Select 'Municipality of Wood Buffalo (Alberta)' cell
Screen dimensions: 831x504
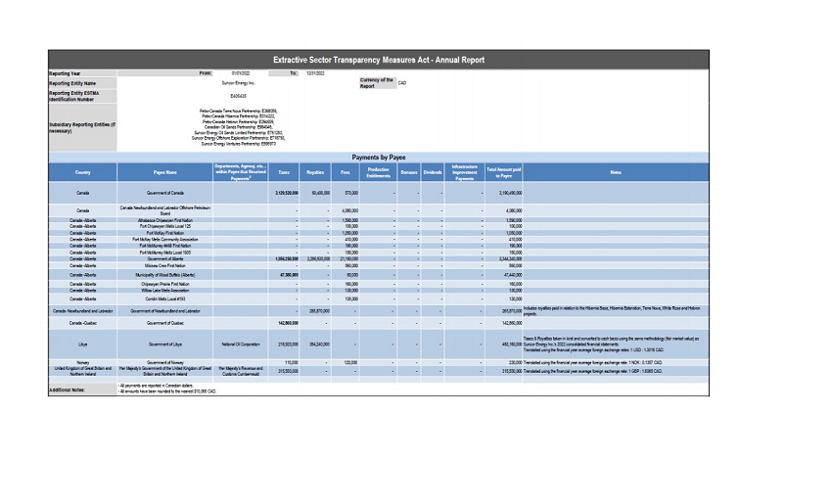tap(165, 275)
